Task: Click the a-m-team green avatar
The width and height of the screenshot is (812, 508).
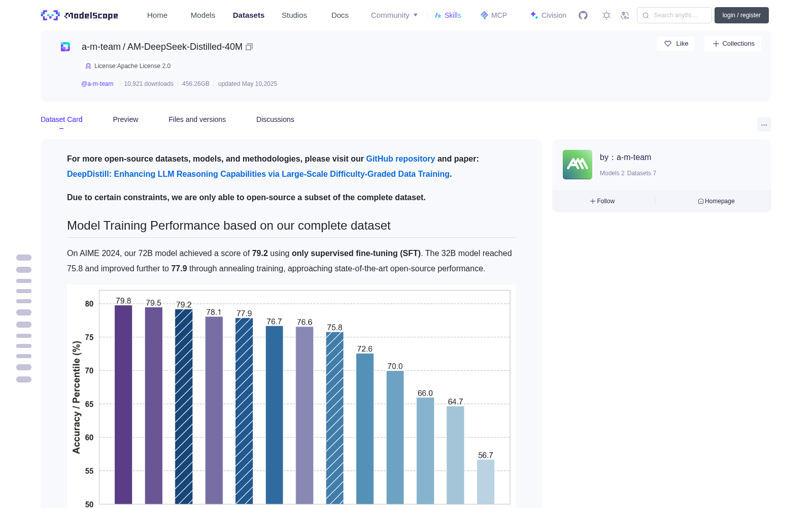Action: pos(578,165)
